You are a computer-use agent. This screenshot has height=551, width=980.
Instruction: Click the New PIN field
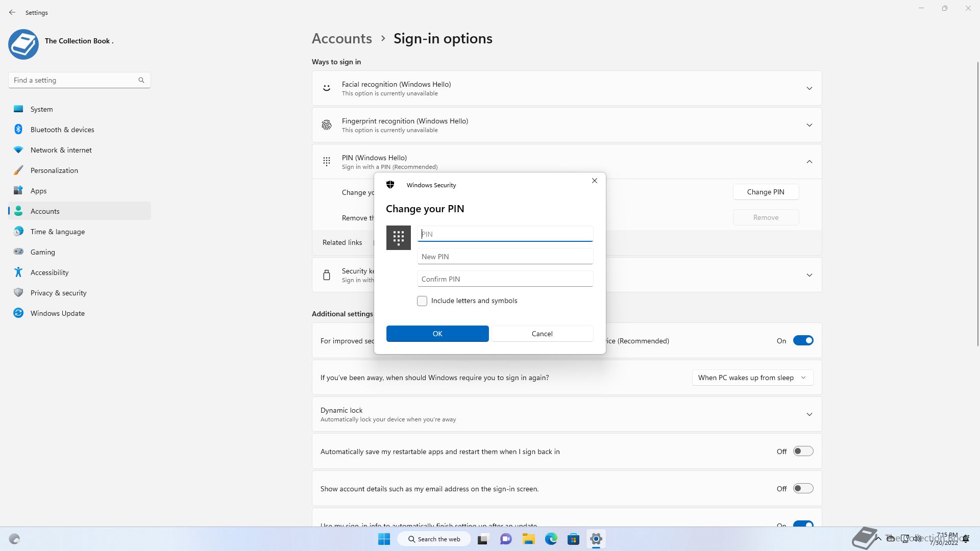click(x=505, y=257)
